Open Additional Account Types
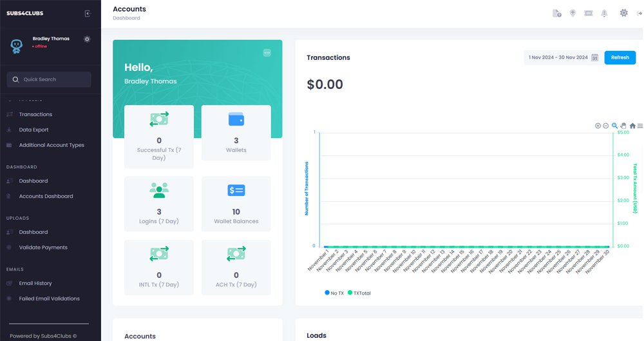 [52, 145]
